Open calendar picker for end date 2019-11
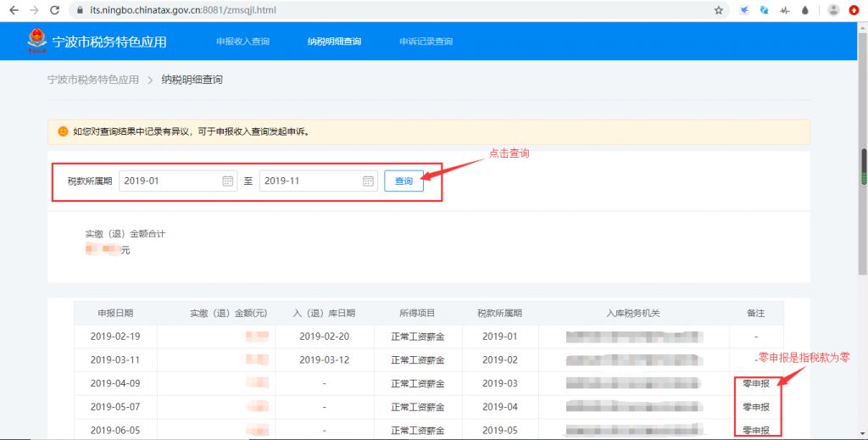Image resolution: width=868 pixels, height=440 pixels. point(368,181)
